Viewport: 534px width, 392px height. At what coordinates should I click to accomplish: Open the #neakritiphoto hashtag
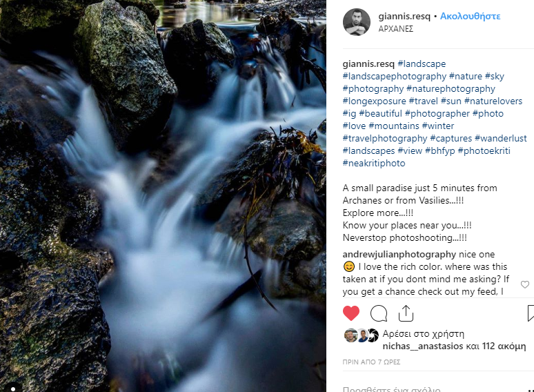(374, 164)
